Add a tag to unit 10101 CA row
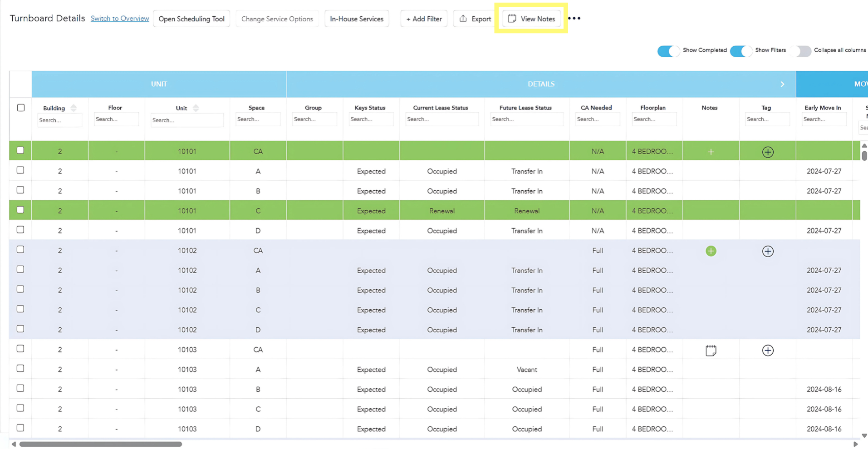Image resolution: width=868 pixels, height=450 pixels. [x=767, y=152]
